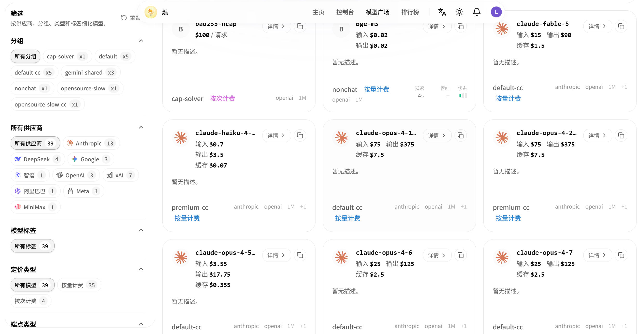Open the purple L user avatar
The height and width of the screenshot is (334, 644).
coord(496,12)
